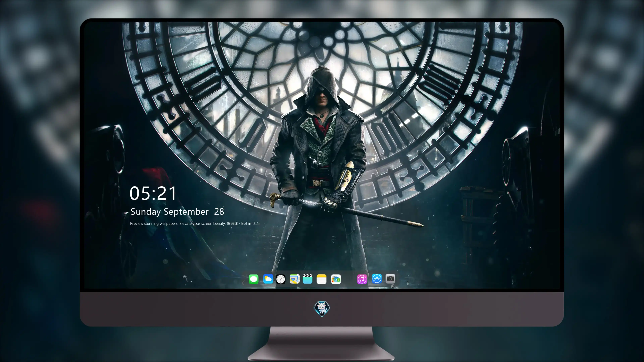Open the yellow Notes app
Screen dimensions: 644x362
(321, 279)
